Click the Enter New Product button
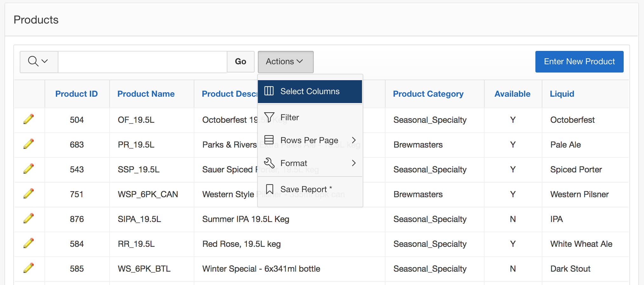This screenshot has height=285, width=644. point(579,61)
